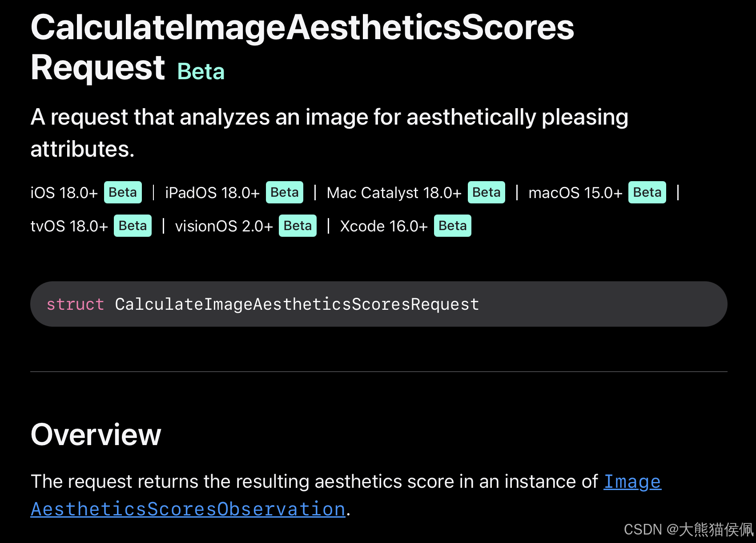
Task: Open the ImageAestheticsScoresObservation link
Action: click(188, 509)
